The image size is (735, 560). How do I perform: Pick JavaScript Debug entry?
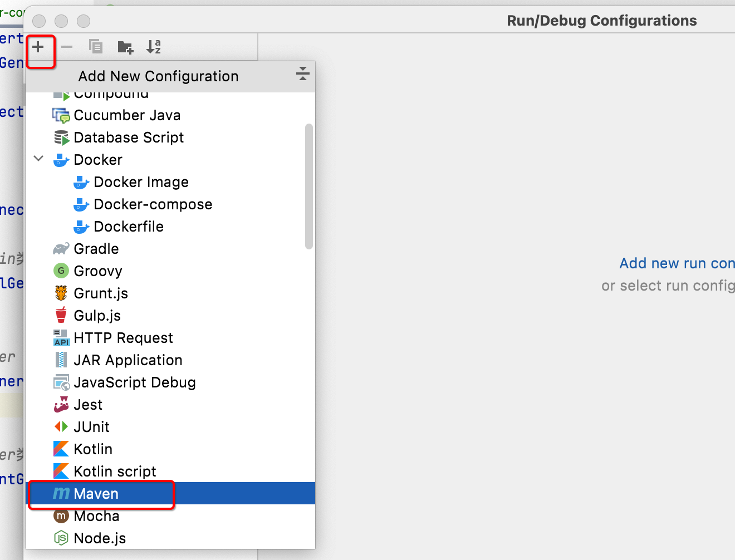(170, 382)
